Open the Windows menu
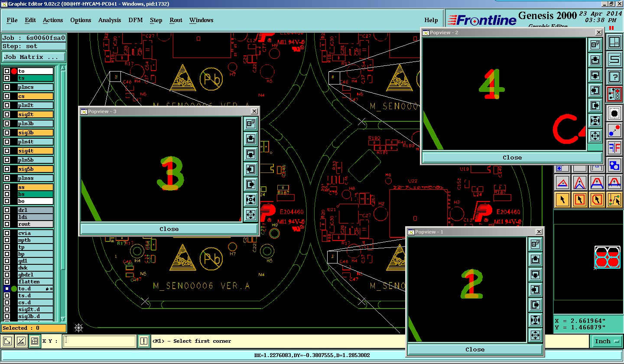Image resolution: width=624 pixels, height=364 pixels. point(201,20)
